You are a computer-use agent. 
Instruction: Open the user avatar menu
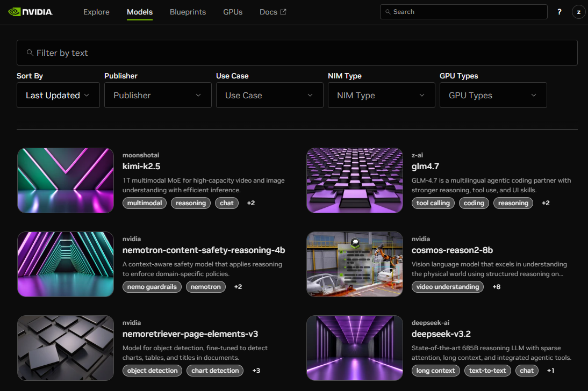pyautogui.click(x=578, y=11)
